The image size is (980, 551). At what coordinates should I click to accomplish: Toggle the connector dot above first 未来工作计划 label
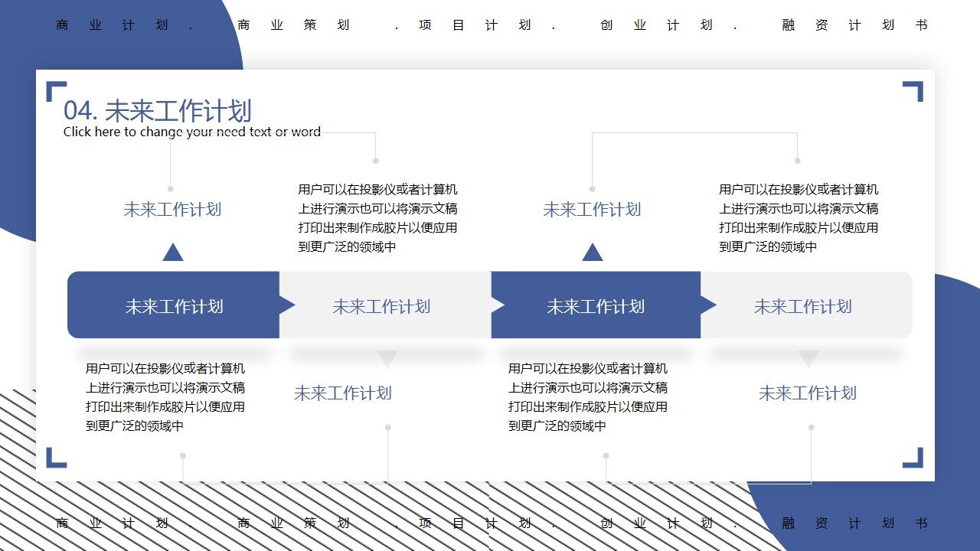click(x=171, y=188)
